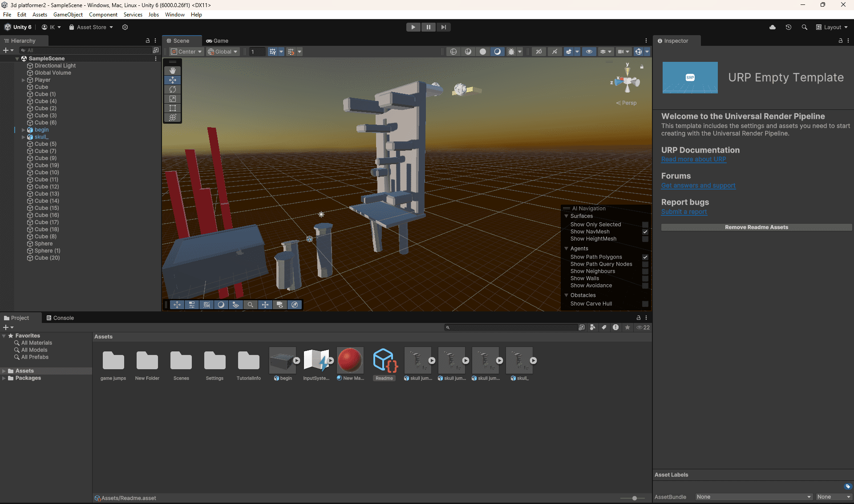
Task: Select the New Material red sphere thumbnail
Action: tap(350, 360)
